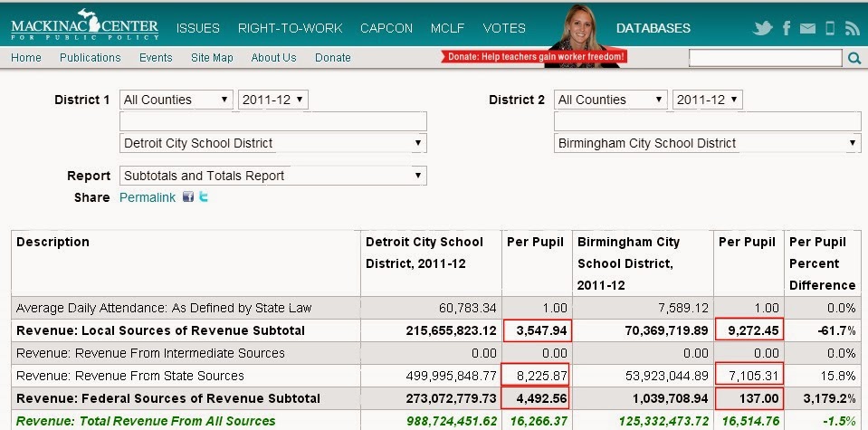
Task: Select 'Revenue: Revenue From Intermediate Sources' row label
Action: [150, 353]
